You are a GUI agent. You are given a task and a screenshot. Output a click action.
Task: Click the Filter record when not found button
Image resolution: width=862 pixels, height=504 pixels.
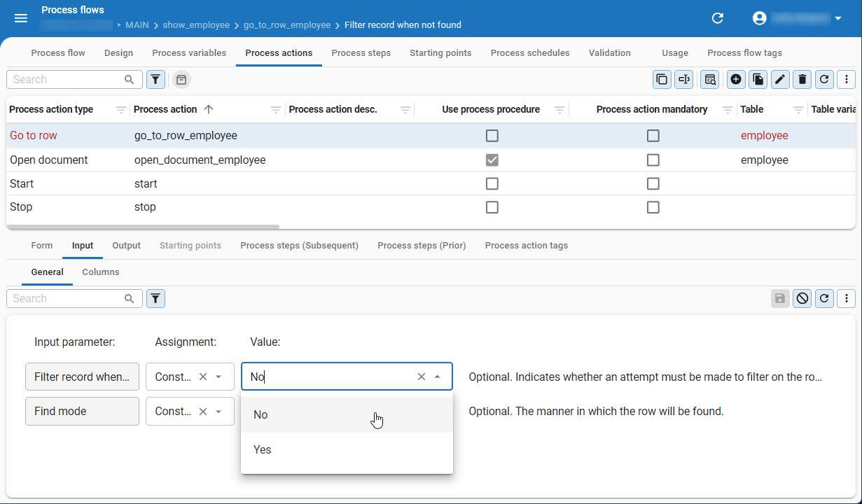point(82,376)
